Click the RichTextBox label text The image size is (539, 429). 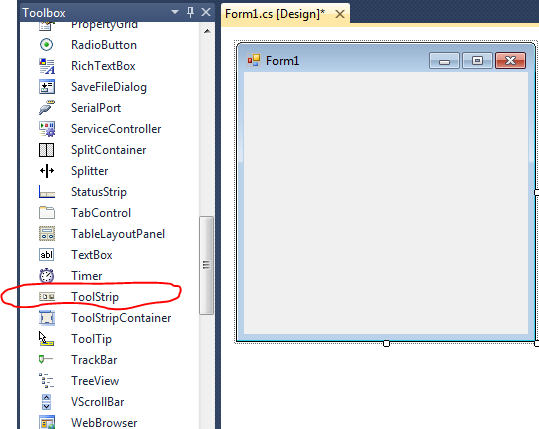pyautogui.click(x=103, y=66)
